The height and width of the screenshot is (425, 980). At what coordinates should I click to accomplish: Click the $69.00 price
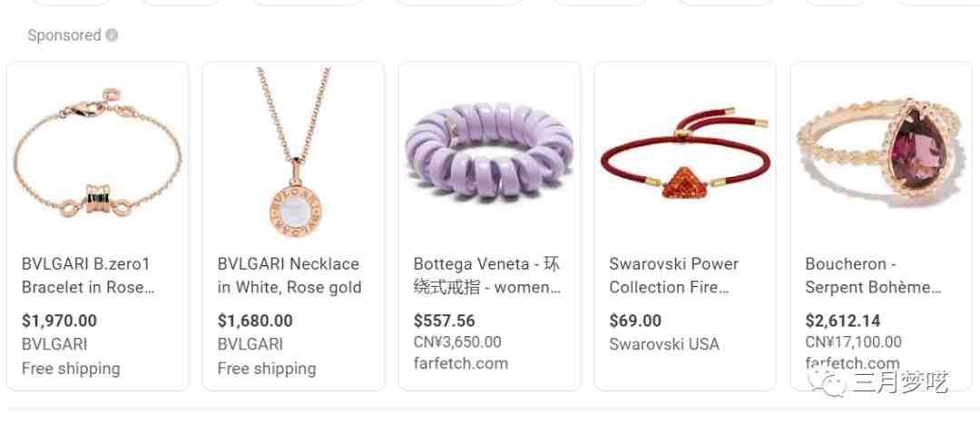[635, 321]
